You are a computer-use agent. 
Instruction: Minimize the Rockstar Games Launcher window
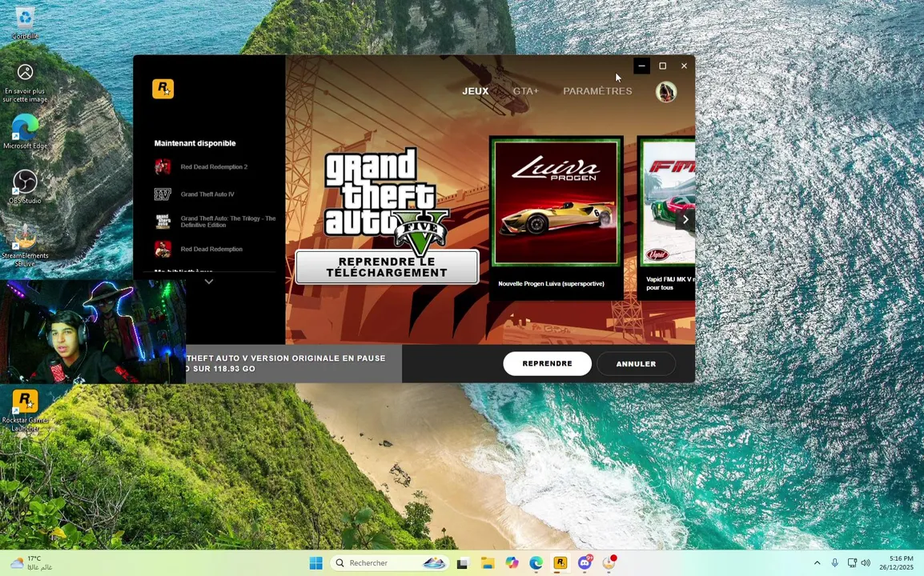[x=641, y=66]
